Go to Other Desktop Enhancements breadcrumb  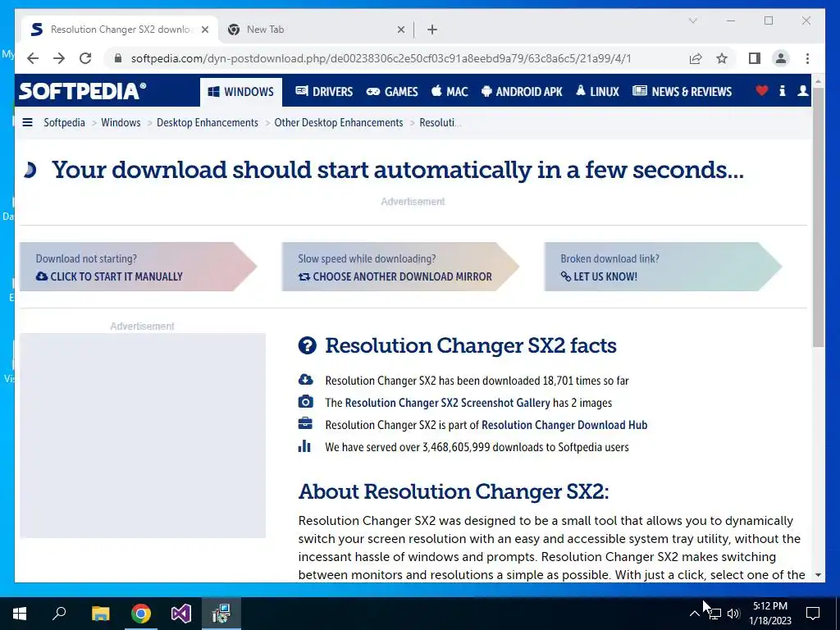coord(339,123)
